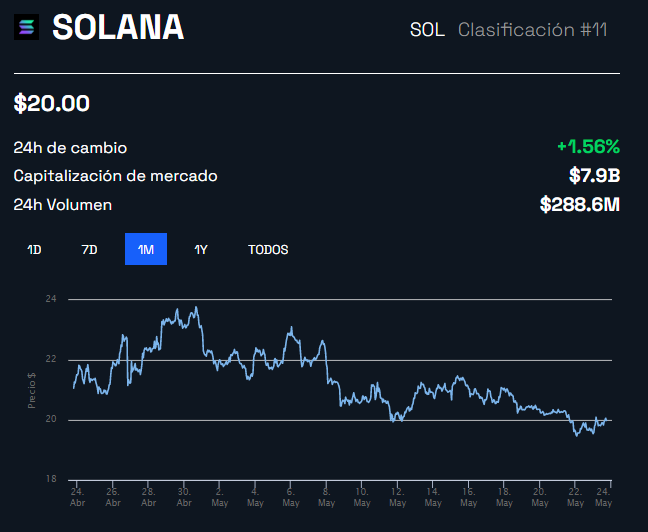Click the Solana logo icon
This screenshot has height=532, width=648.
[26, 28]
